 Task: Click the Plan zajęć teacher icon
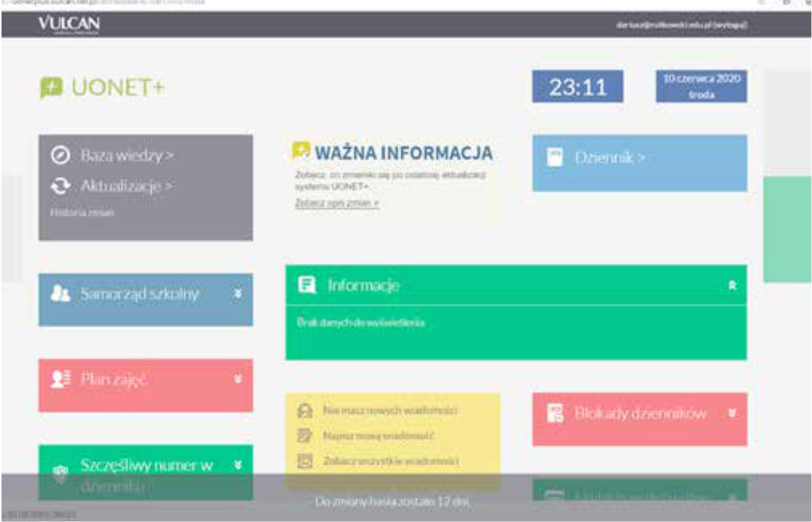60,379
